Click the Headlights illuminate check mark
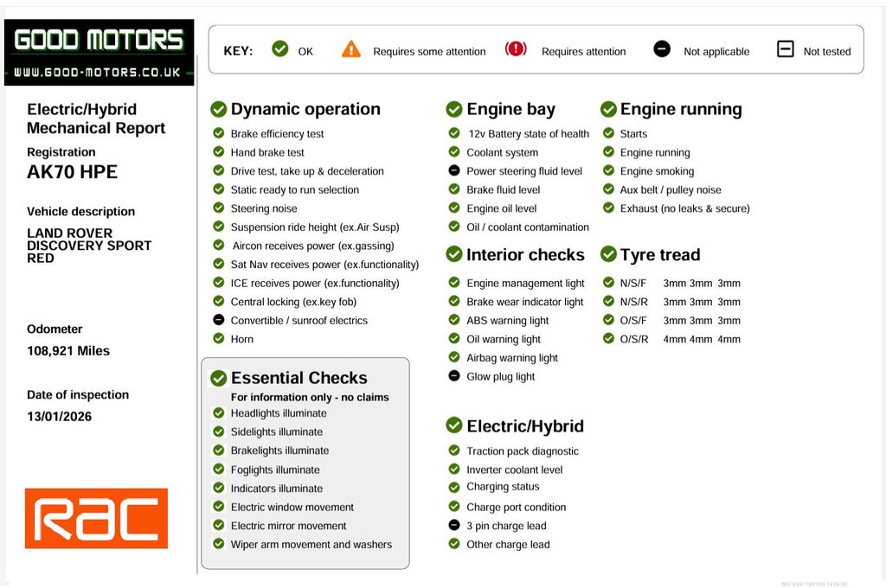 pyautogui.click(x=219, y=412)
